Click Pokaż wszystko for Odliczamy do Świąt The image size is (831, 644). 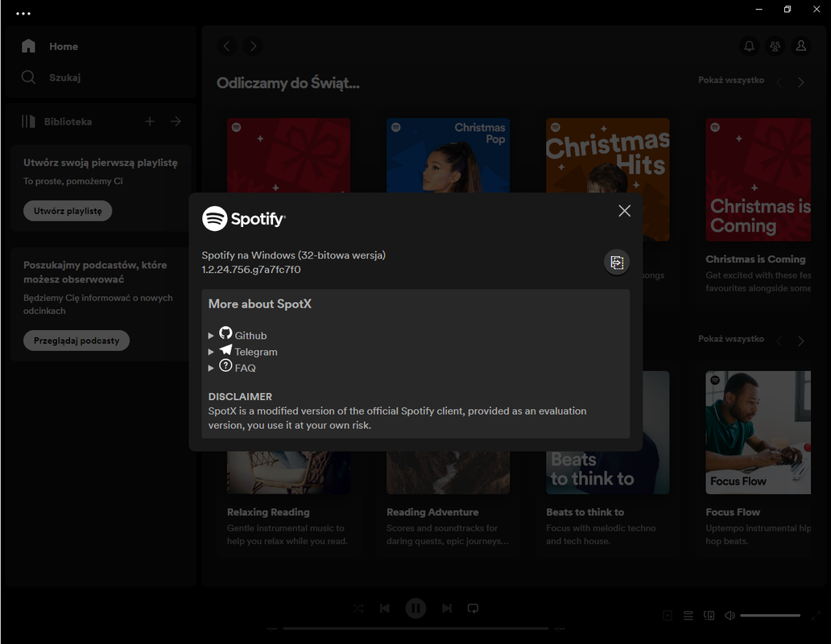731,80
